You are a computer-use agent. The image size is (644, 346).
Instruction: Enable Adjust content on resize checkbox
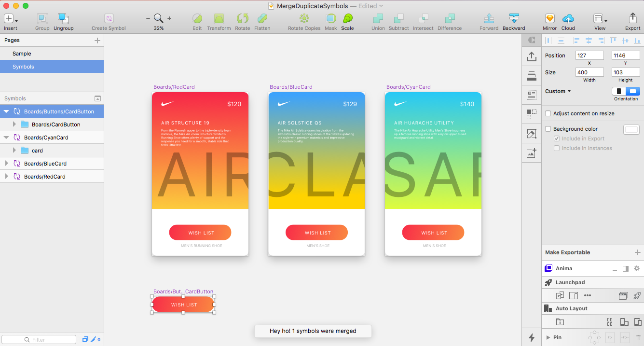pyautogui.click(x=548, y=113)
